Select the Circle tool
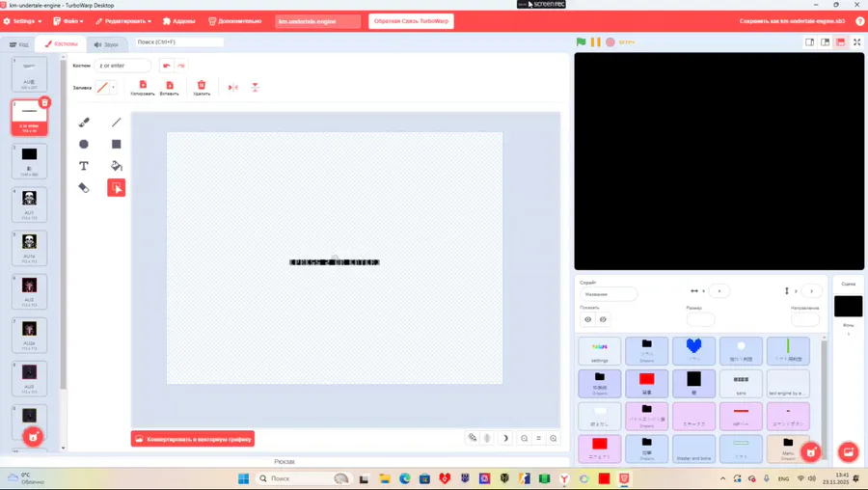The width and height of the screenshot is (868, 490). [x=84, y=144]
